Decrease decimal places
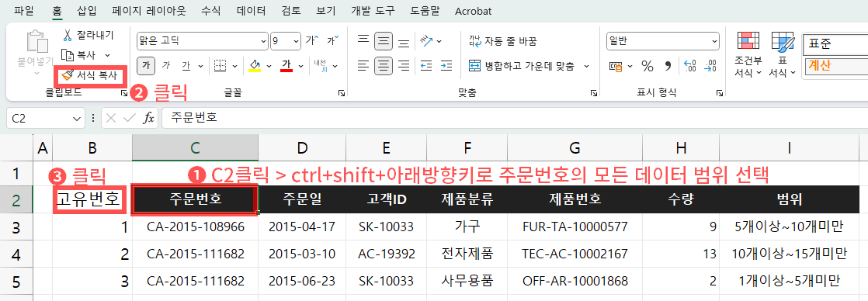This screenshot has width=868, height=301. [710, 67]
